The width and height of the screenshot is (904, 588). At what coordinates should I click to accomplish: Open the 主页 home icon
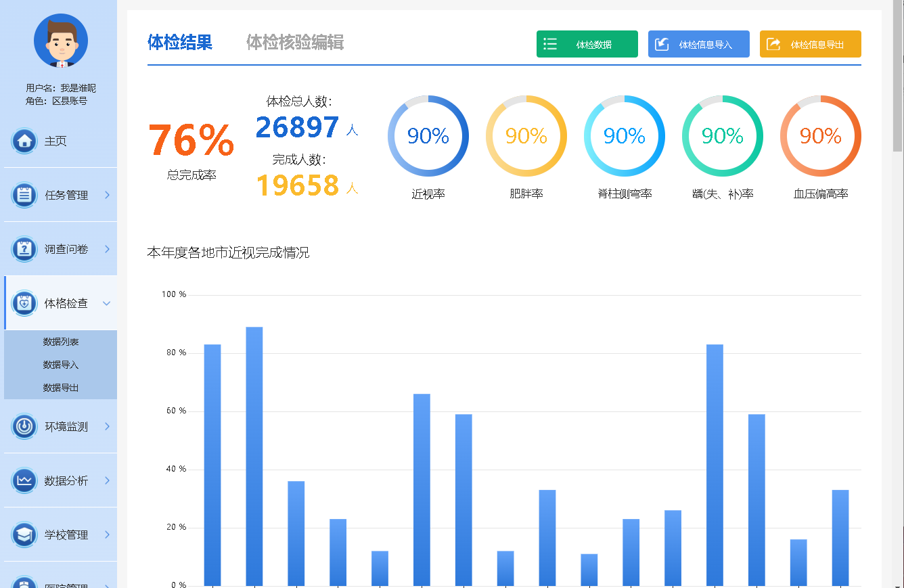pos(25,141)
